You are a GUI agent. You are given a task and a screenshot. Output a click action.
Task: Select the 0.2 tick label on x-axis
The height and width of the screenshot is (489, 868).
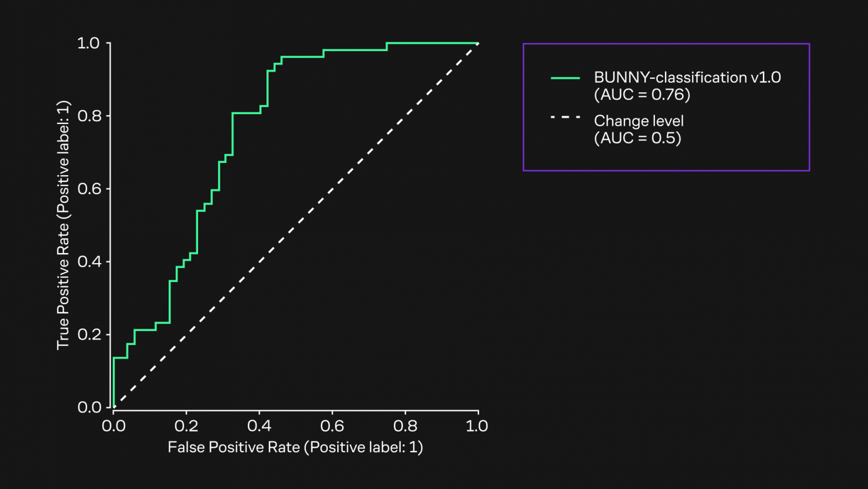[186, 426]
